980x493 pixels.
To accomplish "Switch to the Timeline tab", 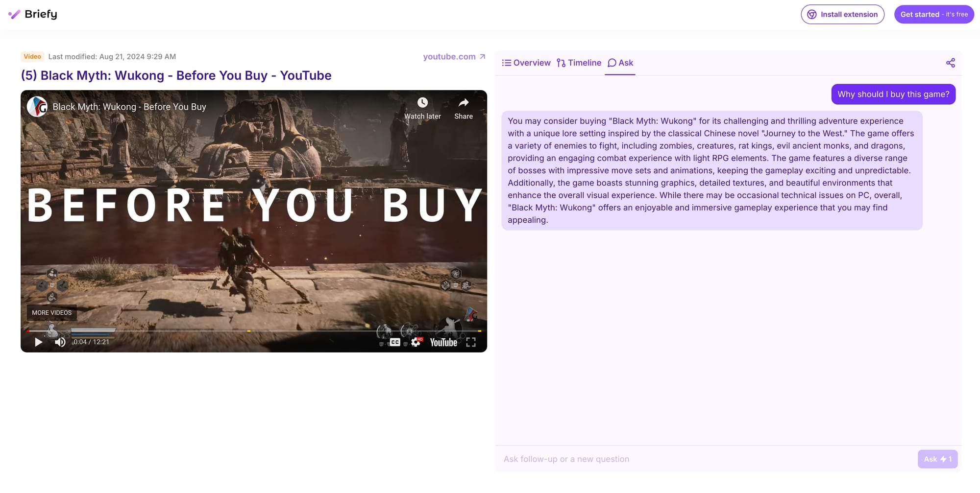I will 579,63.
